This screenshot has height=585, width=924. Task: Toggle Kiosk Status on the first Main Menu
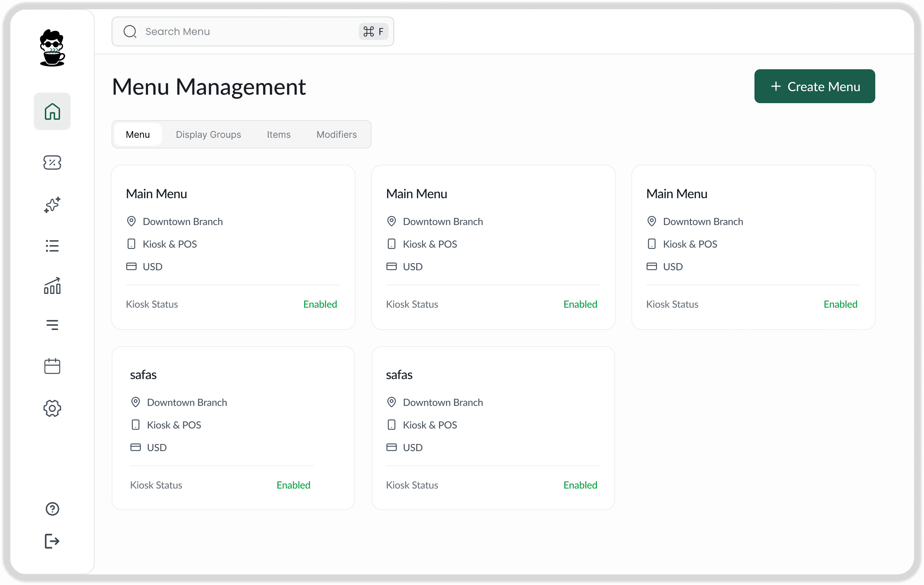coord(320,304)
